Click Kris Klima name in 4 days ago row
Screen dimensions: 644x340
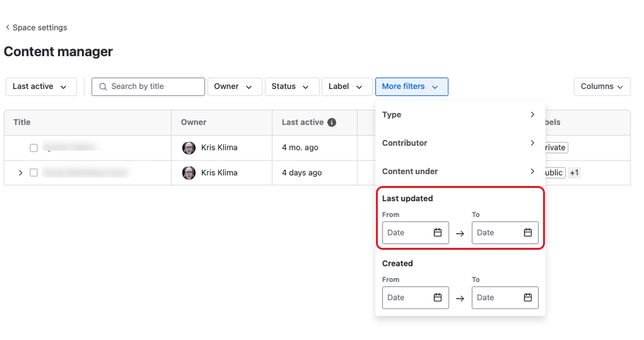219,173
